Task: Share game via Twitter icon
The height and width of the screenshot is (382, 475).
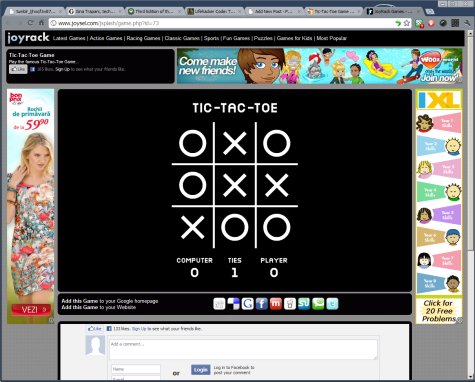Action: [x=332, y=304]
